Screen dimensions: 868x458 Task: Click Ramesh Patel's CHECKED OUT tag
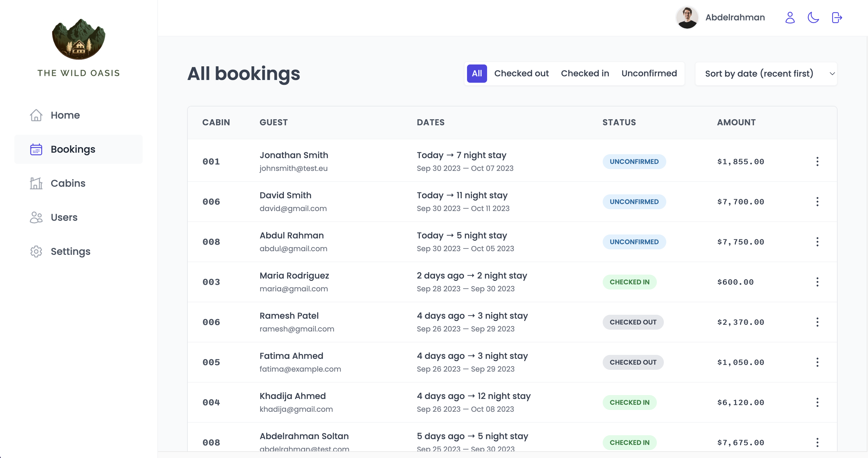[x=633, y=322]
